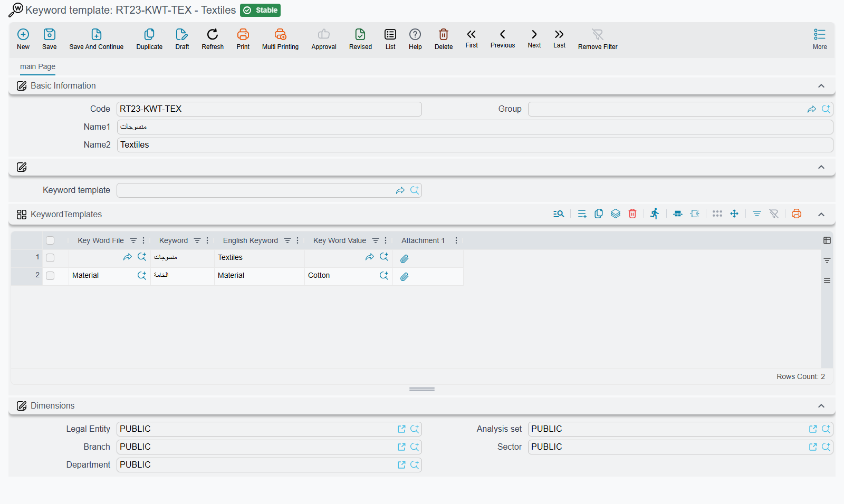
Task: Open Help
Action: (x=415, y=39)
